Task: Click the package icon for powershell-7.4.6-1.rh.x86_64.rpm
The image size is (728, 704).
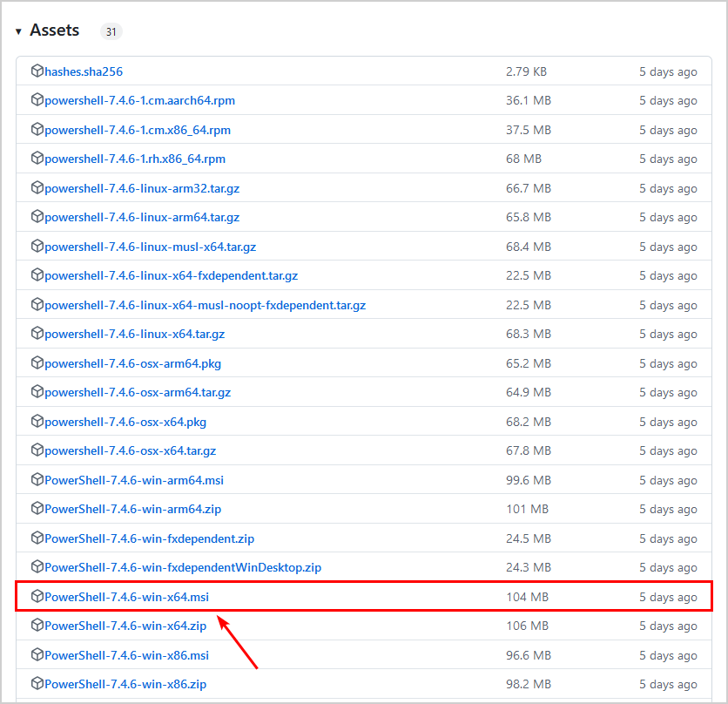Action: 37,158
